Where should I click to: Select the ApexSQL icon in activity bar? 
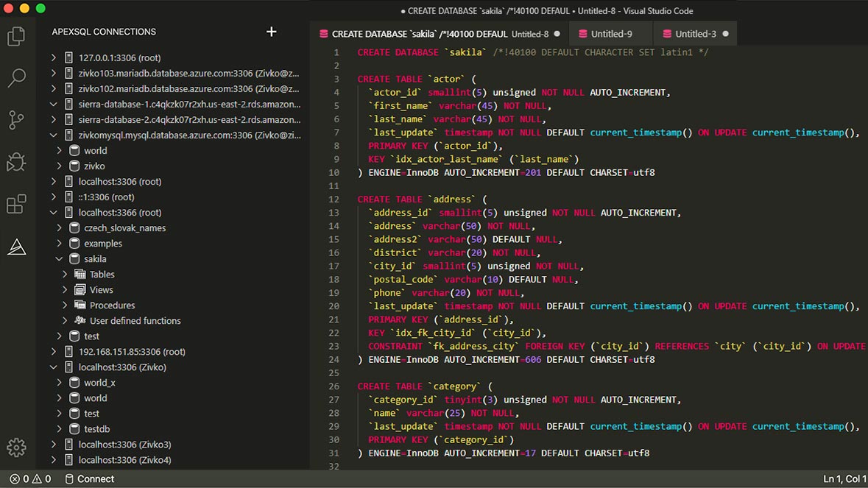[x=16, y=247]
